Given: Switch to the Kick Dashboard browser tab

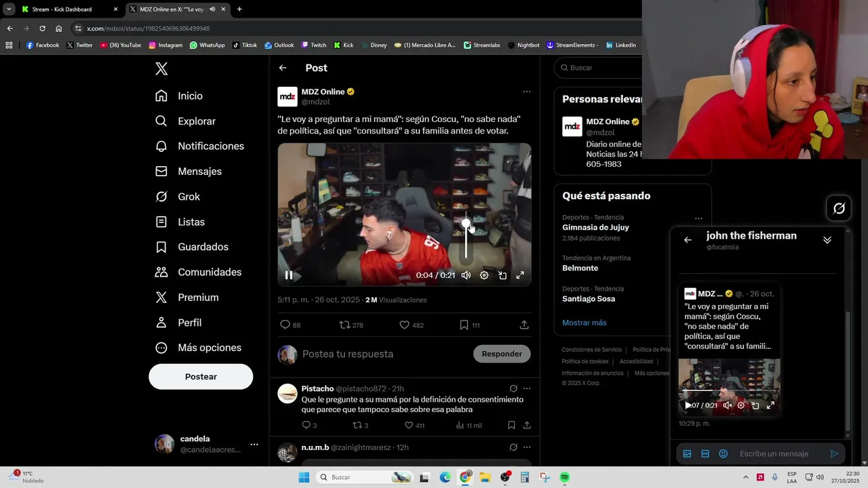Looking at the screenshot, I should 68,9.
